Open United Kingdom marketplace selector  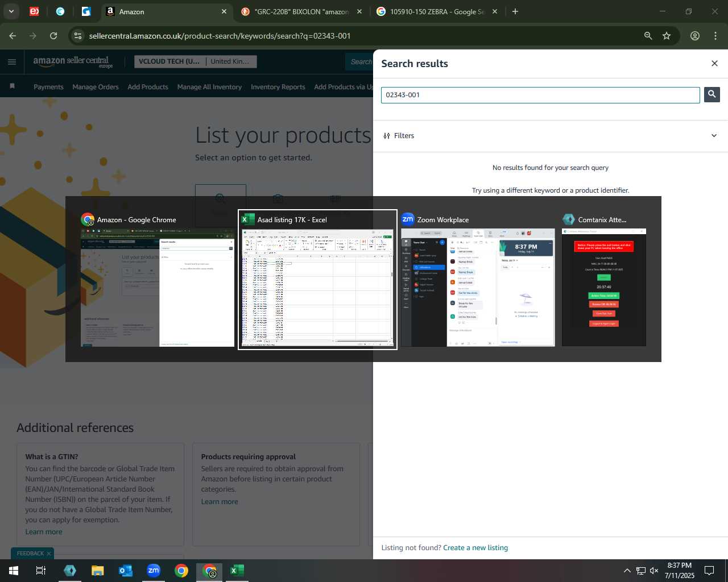[230, 61]
